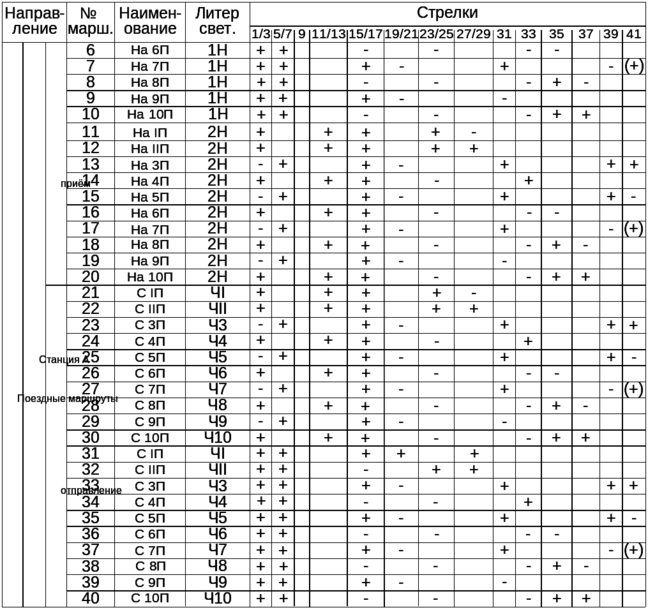Image resolution: width=648 pixels, height=610 pixels.
Task: Click the 'Стрелки' group header
Action: (448, 13)
